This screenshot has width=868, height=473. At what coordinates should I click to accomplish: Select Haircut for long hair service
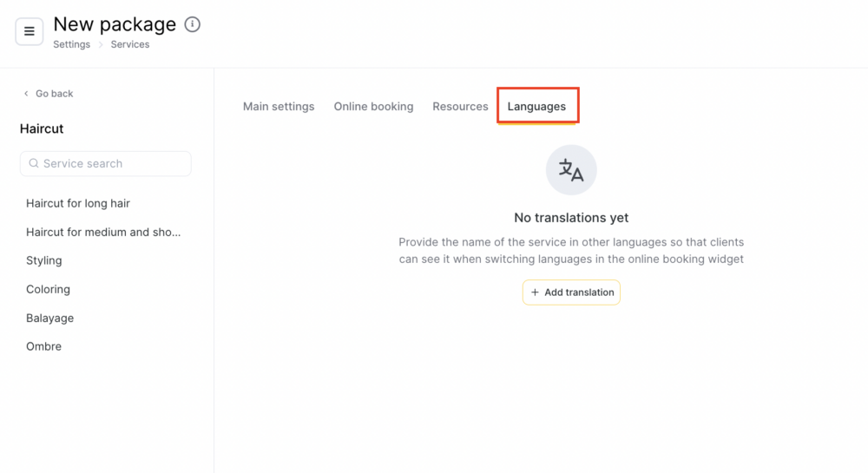coord(78,203)
